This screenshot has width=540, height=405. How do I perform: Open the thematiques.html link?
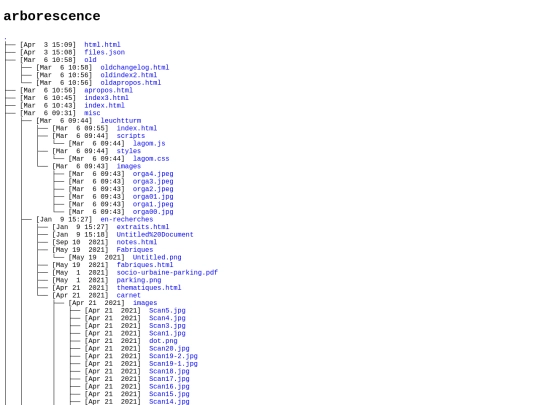coord(149,288)
